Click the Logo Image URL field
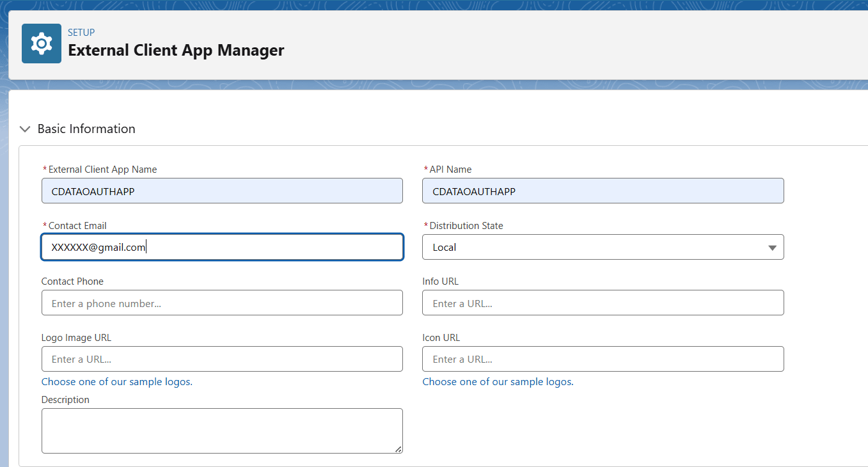This screenshot has height=467, width=868. point(222,359)
